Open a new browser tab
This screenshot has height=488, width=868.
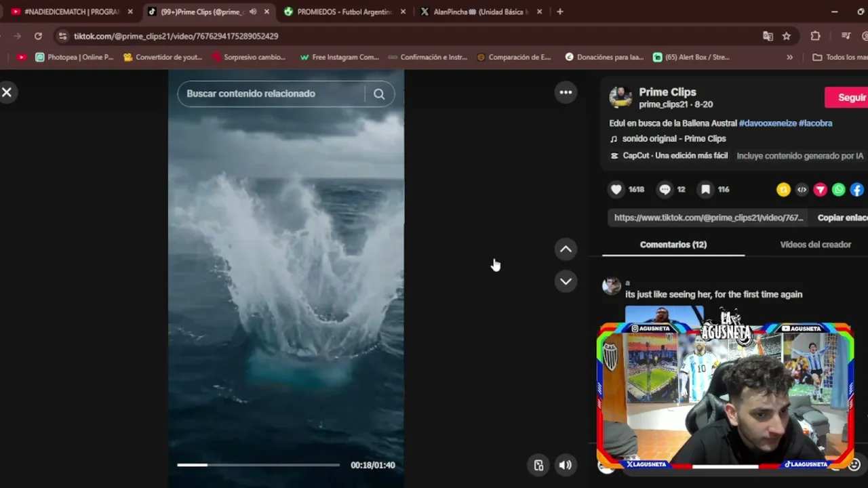pyautogui.click(x=560, y=12)
